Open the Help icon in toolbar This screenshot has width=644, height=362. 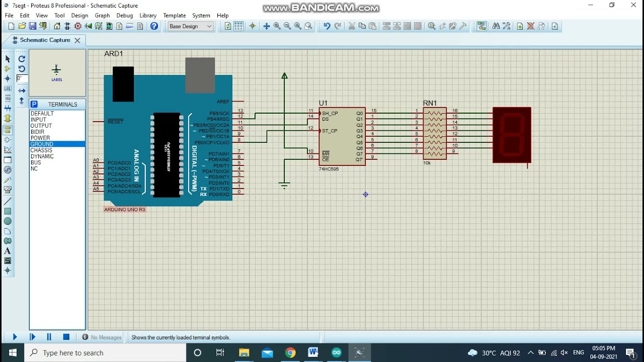point(154,26)
